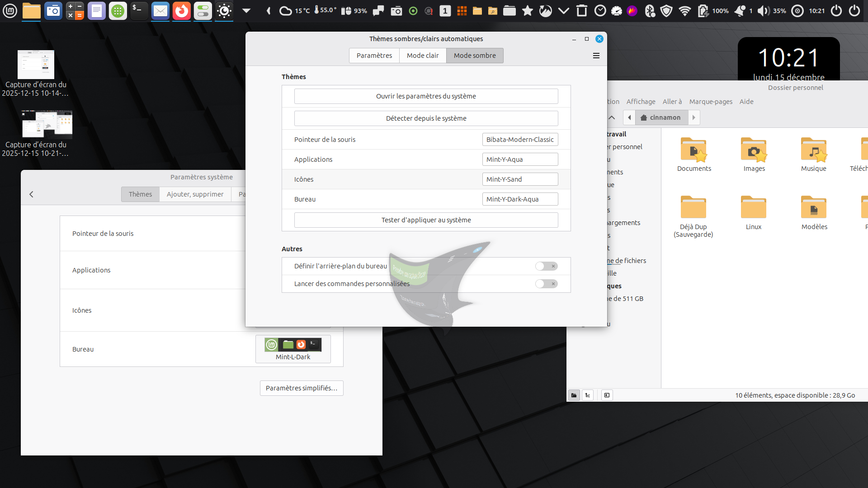Click 'Tester d'appliquer au système' button
This screenshot has width=868, height=488.
(x=426, y=220)
